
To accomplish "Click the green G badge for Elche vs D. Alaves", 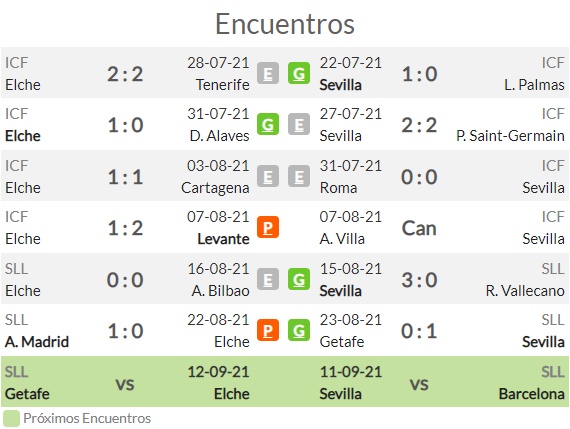I will (268, 124).
